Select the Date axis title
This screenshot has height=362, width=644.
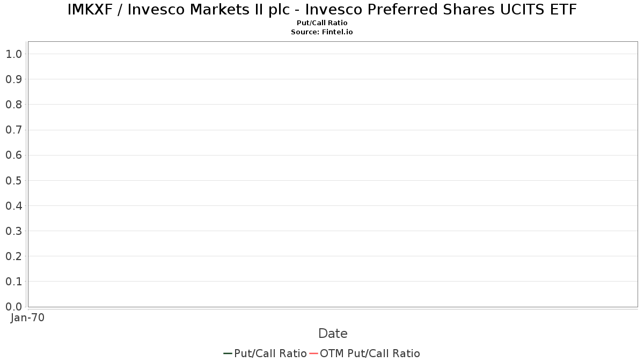(333, 334)
